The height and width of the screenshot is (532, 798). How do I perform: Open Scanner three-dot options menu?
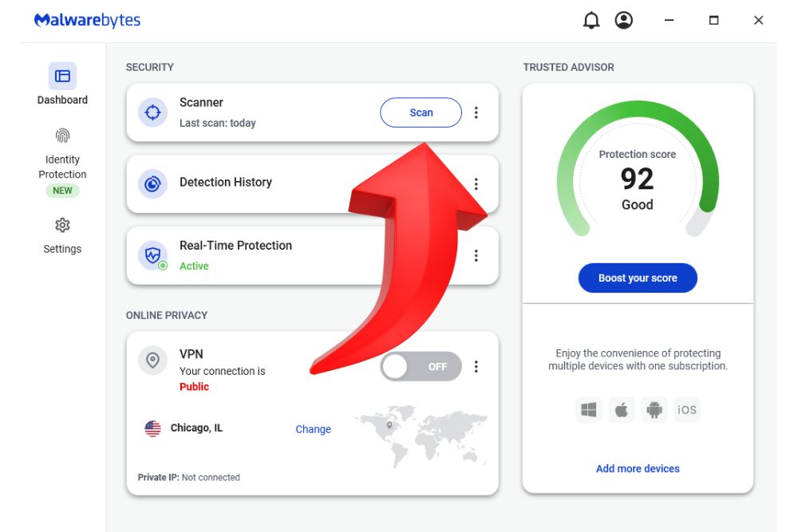point(476,112)
